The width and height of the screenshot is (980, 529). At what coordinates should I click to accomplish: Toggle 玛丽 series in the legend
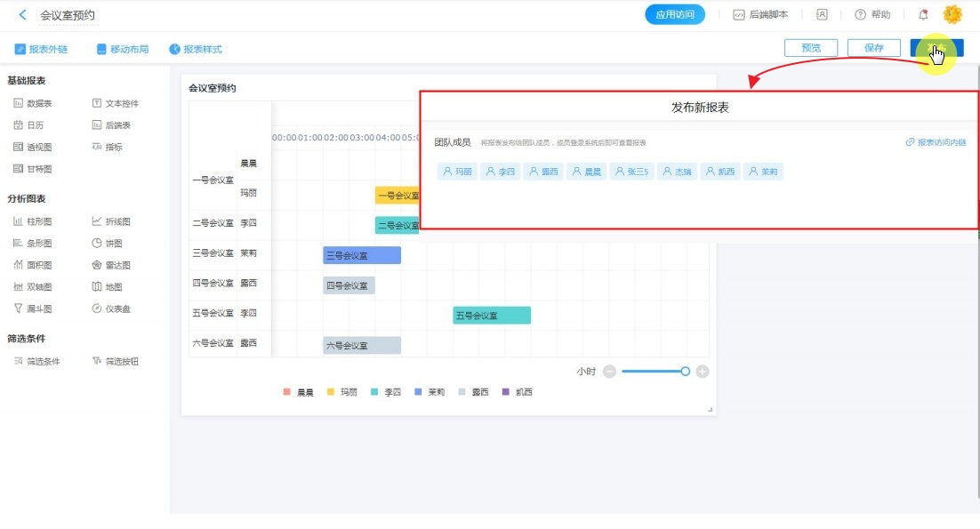342,392
